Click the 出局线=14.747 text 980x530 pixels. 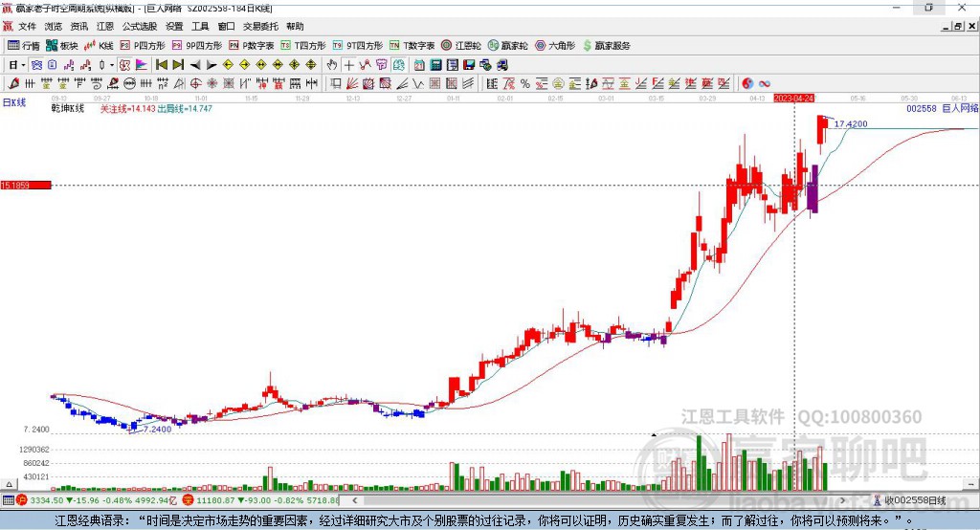click(x=185, y=108)
